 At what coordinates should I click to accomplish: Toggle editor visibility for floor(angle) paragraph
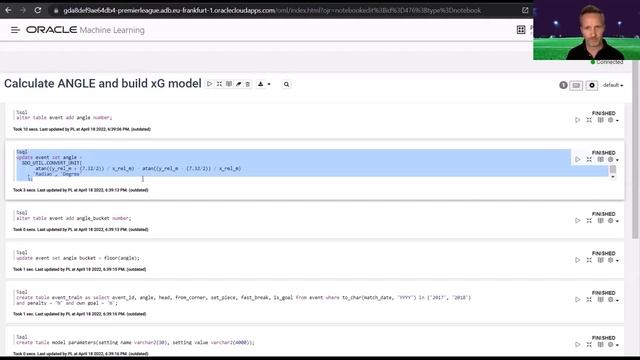tap(589, 260)
